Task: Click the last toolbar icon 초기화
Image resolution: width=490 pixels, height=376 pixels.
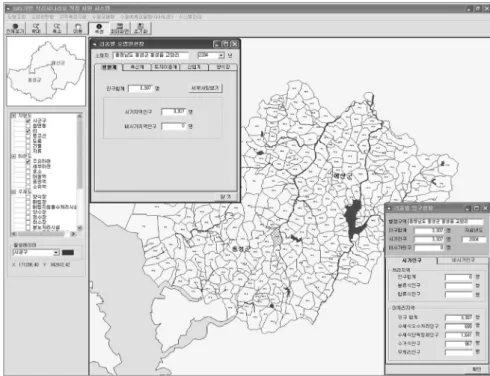Action: pyautogui.click(x=141, y=28)
